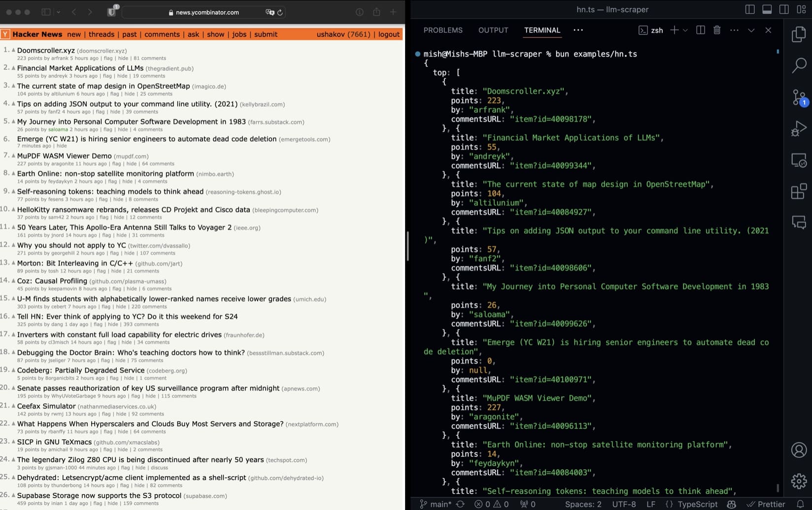Open the terminal overflow ... menu

coord(734,30)
